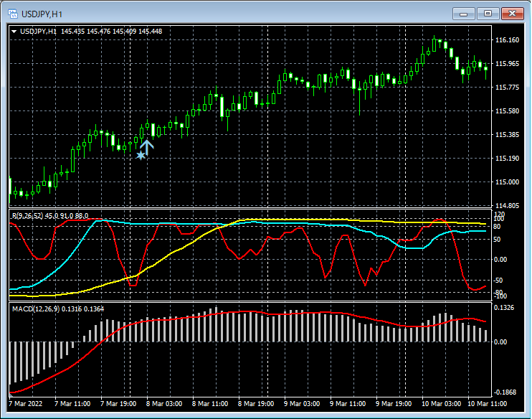The image size is (532, 419).
Task: Click the 7 Mar 2022 time label
Action: 25,404
